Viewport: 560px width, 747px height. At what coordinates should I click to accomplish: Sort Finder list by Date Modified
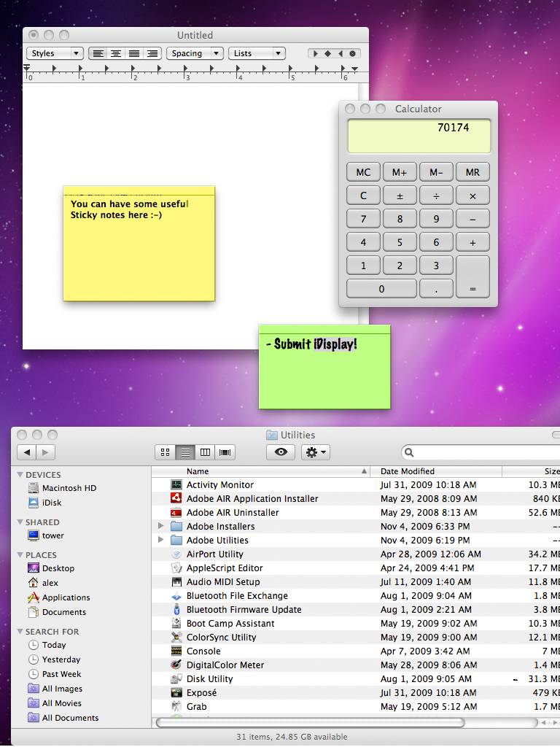pos(436,471)
